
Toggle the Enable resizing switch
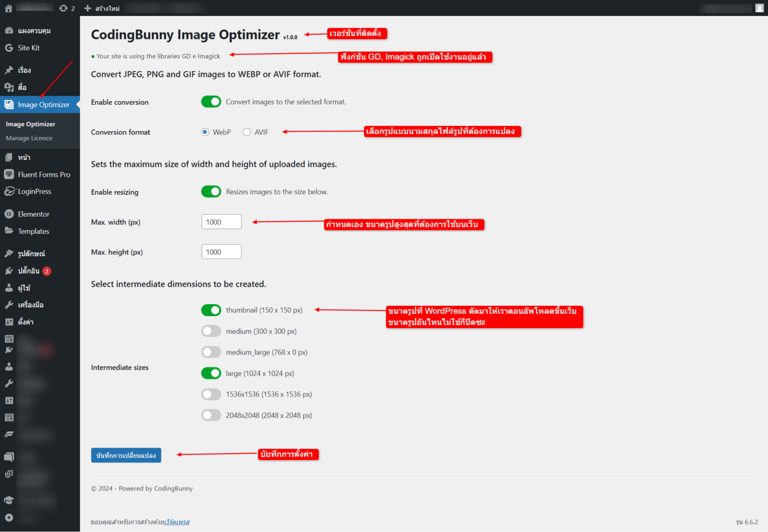click(211, 192)
